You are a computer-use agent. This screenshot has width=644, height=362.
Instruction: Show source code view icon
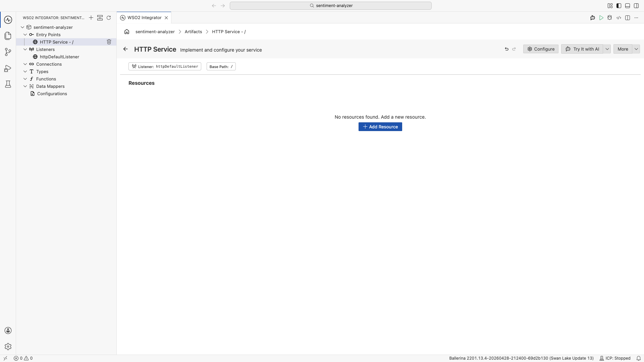[619, 18]
